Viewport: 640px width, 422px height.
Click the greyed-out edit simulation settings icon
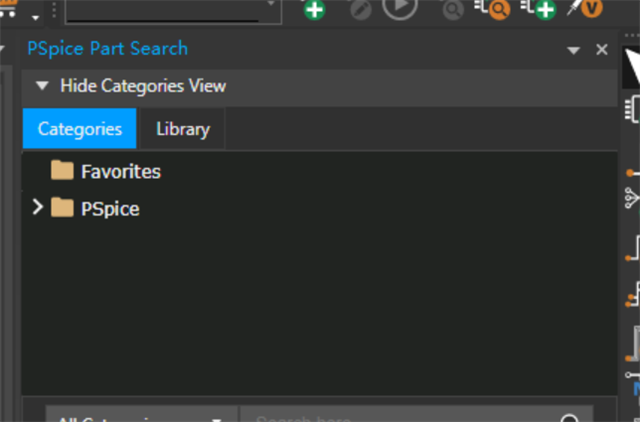[x=360, y=9]
